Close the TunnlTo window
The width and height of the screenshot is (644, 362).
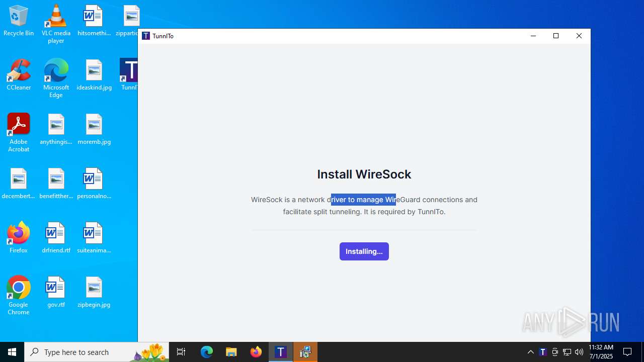pyautogui.click(x=579, y=36)
